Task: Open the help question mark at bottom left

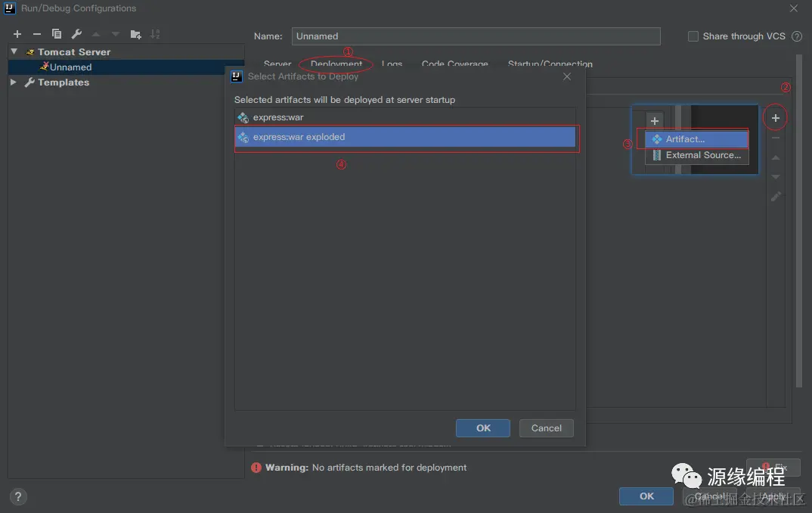Action: (x=18, y=497)
